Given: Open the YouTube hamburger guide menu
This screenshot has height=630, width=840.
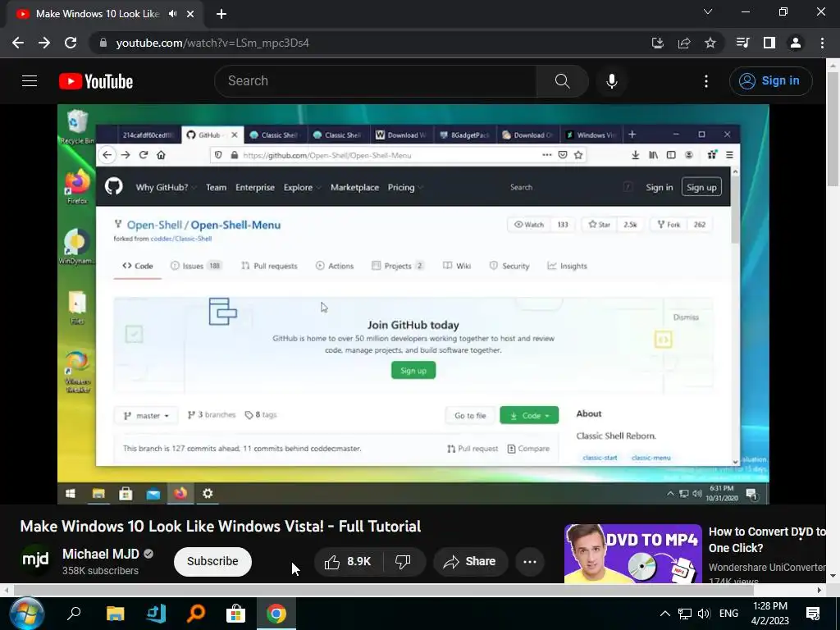Looking at the screenshot, I should [x=30, y=81].
